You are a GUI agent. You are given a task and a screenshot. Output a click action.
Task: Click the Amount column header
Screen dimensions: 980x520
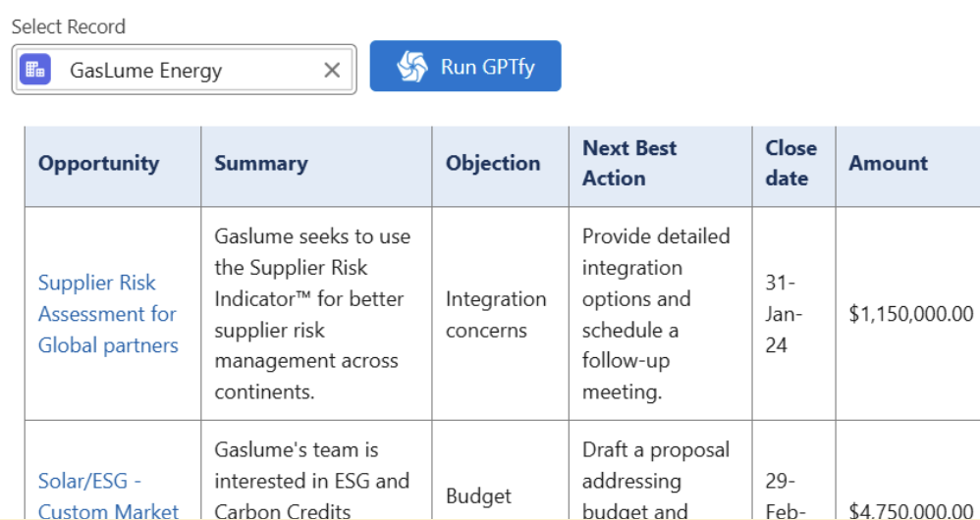[888, 164]
